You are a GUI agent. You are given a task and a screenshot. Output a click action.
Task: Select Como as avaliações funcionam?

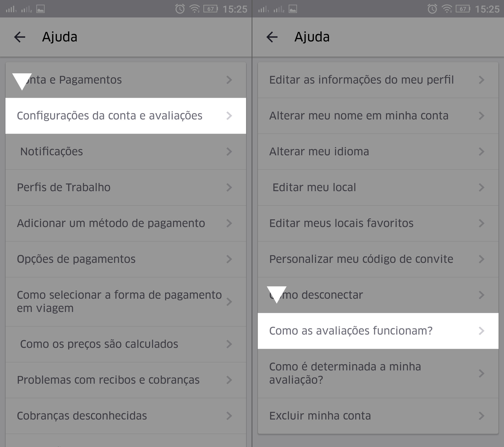coord(351,331)
